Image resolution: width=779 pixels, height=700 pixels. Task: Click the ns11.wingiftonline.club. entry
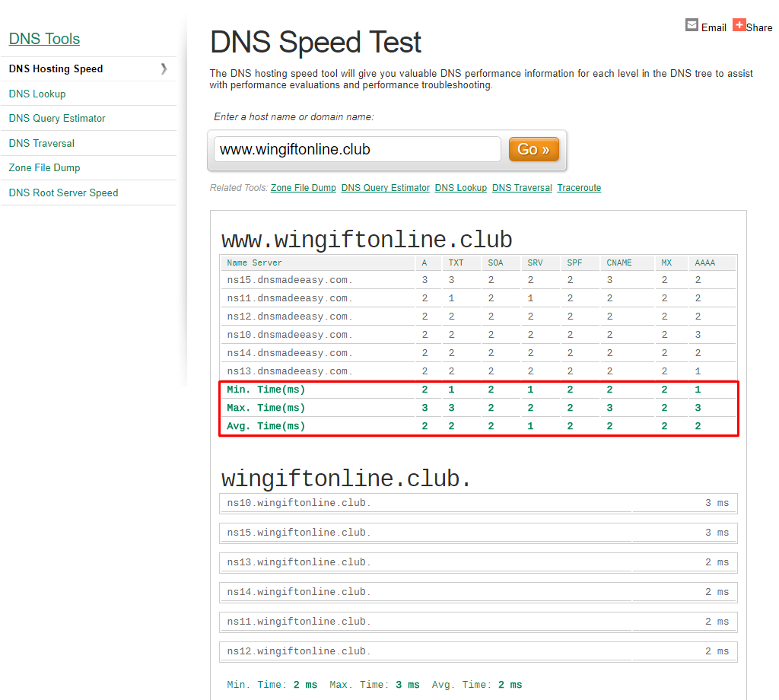click(x=478, y=622)
